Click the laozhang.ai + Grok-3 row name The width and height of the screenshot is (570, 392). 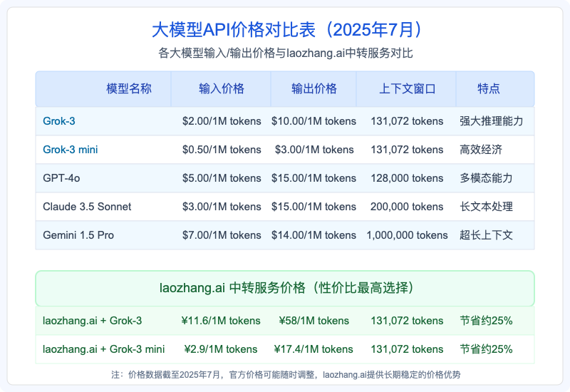coord(92,320)
